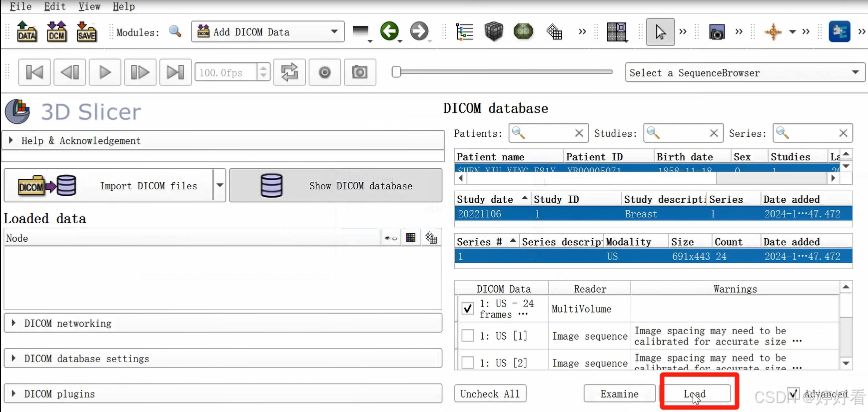Image resolution: width=868 pixels, height=412 pixels.
Task: Click Uncheck All button
Action: click(x=490, y=394)
